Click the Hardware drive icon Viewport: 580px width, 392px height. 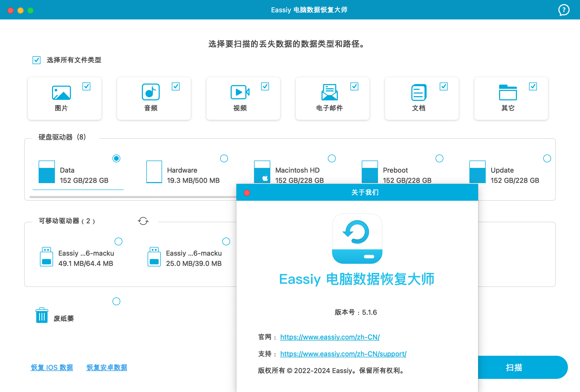[x=154, y=172]
